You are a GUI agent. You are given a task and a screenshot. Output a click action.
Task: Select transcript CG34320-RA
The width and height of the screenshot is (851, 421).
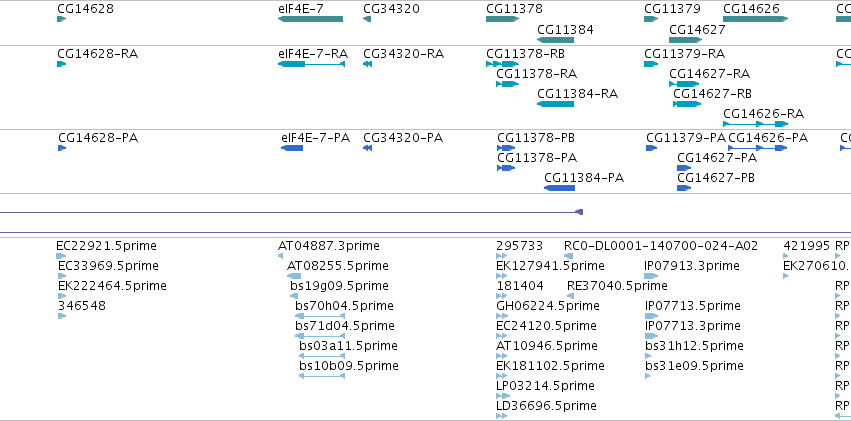click(404, 54)
